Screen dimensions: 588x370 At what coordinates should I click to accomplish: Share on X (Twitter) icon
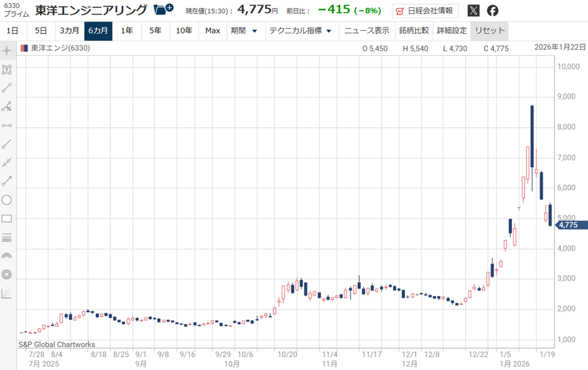(474, 10)
